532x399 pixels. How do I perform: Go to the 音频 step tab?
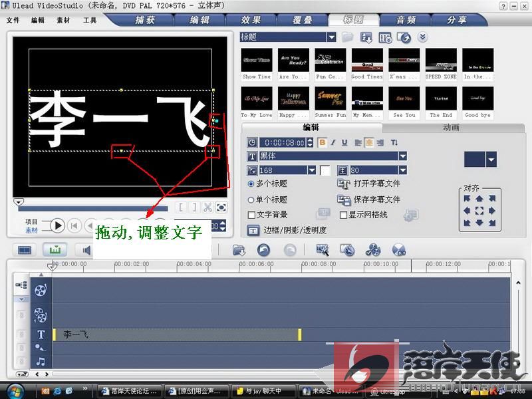pos(406,20)
